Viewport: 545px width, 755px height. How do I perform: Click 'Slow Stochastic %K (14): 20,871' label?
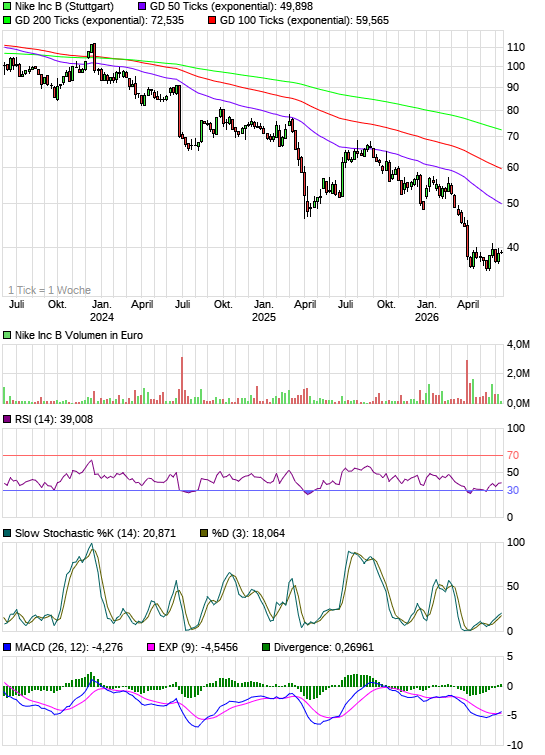95,534
